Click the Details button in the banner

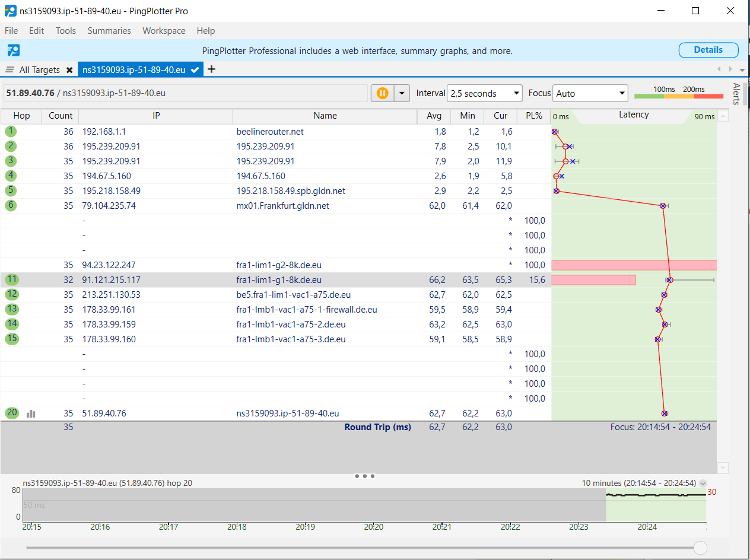[708, 50]
